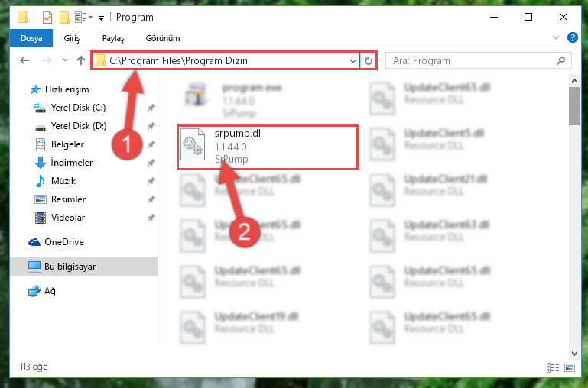Open Customize Quick Access Toolbar dropdown
Screen dimensions: 588x388
101,18
